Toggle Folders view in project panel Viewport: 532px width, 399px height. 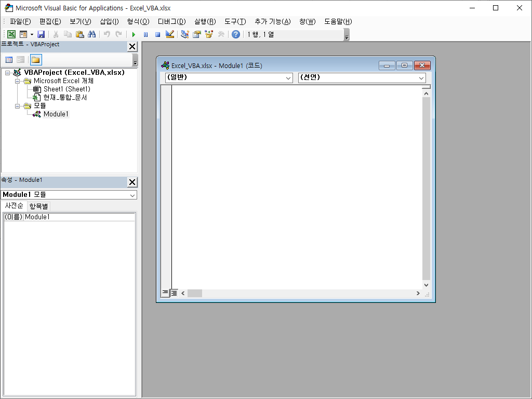pos(36,60)
